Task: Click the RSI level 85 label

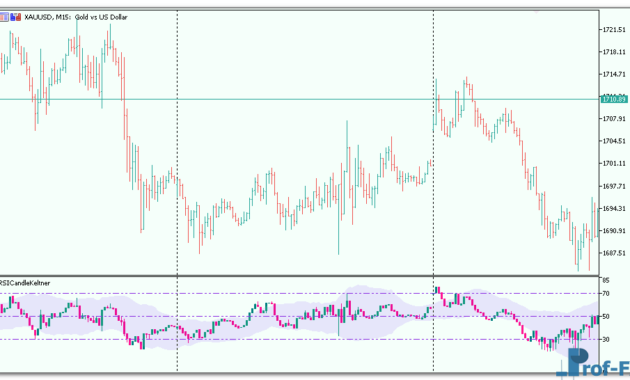Action: (606, 280)
